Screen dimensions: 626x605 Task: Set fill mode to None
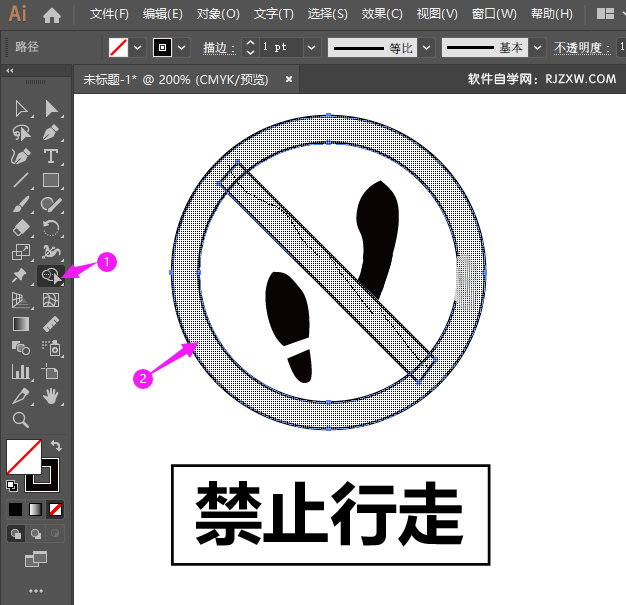tap(55, 510)
